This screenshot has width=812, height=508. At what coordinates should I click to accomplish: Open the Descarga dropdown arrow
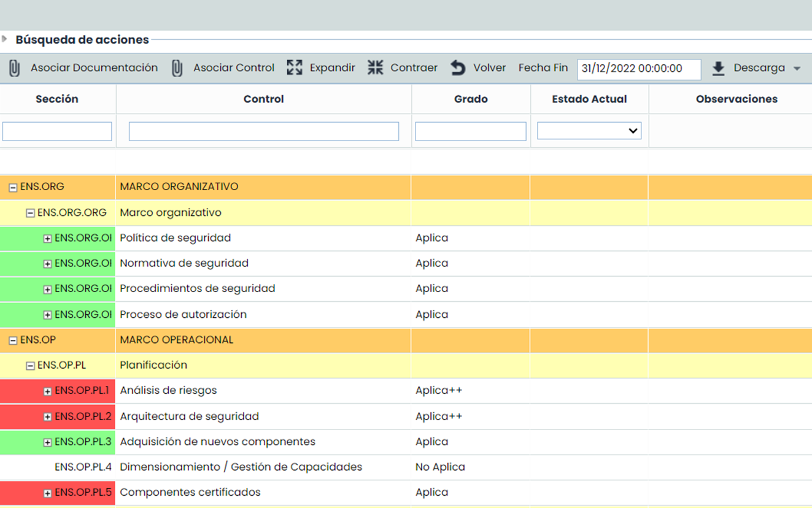pos(797,69)
